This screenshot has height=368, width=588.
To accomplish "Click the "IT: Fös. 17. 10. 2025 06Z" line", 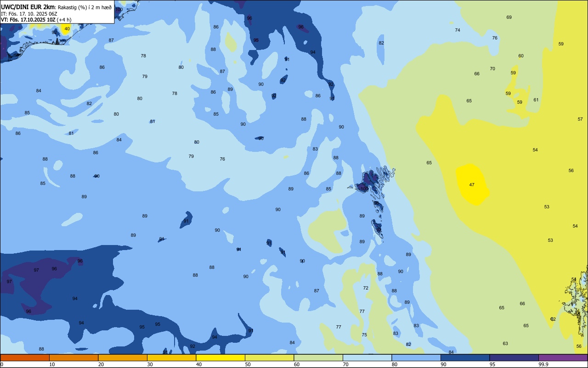I will tap(29, 13).
